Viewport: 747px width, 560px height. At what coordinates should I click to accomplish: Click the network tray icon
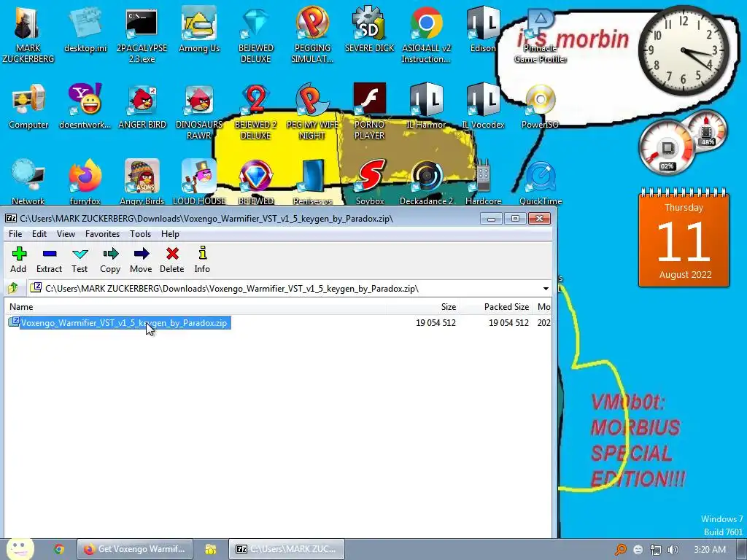[x=656, y=550]
